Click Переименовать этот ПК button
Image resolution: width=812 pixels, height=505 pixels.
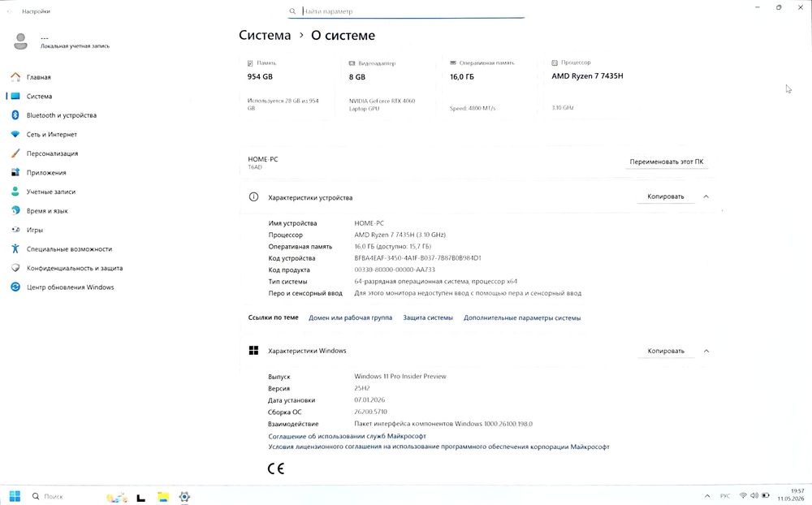coord(667,162)
